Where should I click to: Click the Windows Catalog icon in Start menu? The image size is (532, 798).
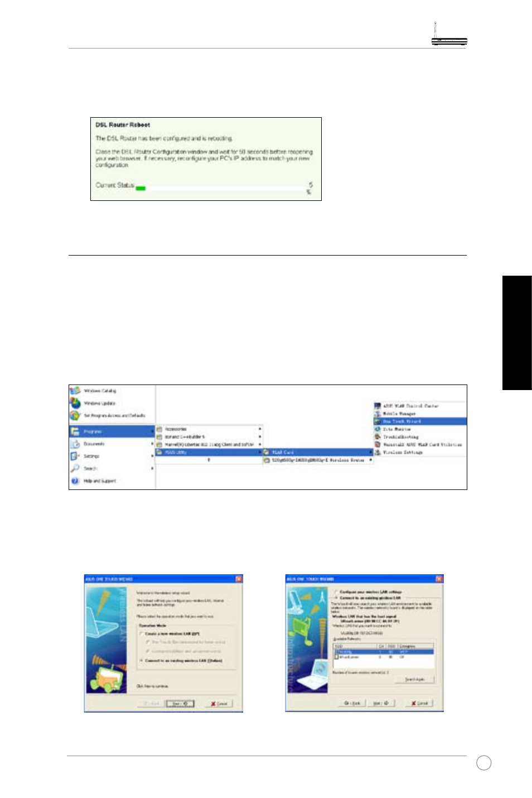(x=75, y=391)
